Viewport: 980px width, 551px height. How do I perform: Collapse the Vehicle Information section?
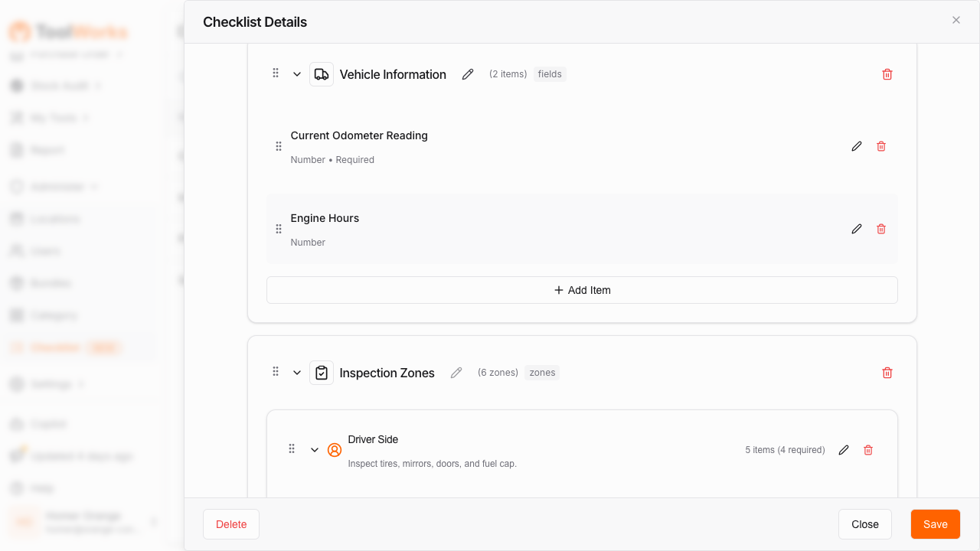[297, 73]
